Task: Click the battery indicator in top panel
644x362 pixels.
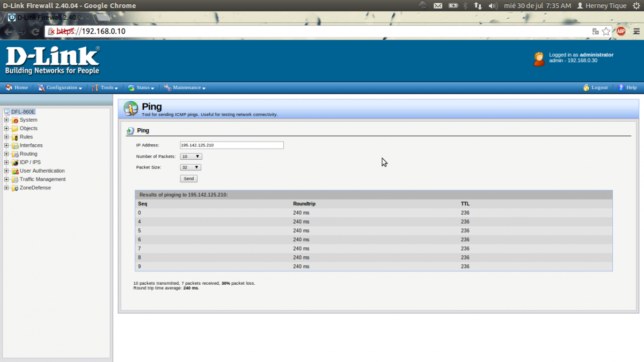Action: coord(453,5)
